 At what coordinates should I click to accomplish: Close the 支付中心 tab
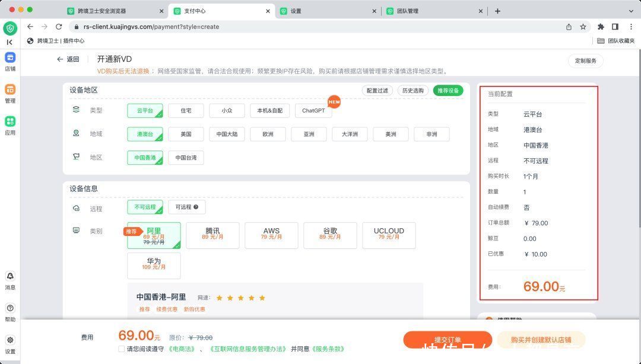(x=268, y=11)
